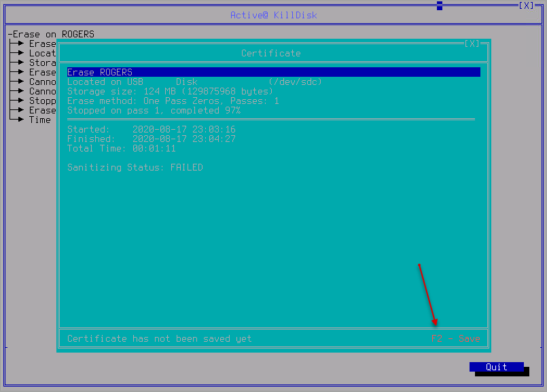The height and width of the screenshot is (392, 547).
Task: Click the 'Storage size: 124 MB' line
Action: coord(170,91)
